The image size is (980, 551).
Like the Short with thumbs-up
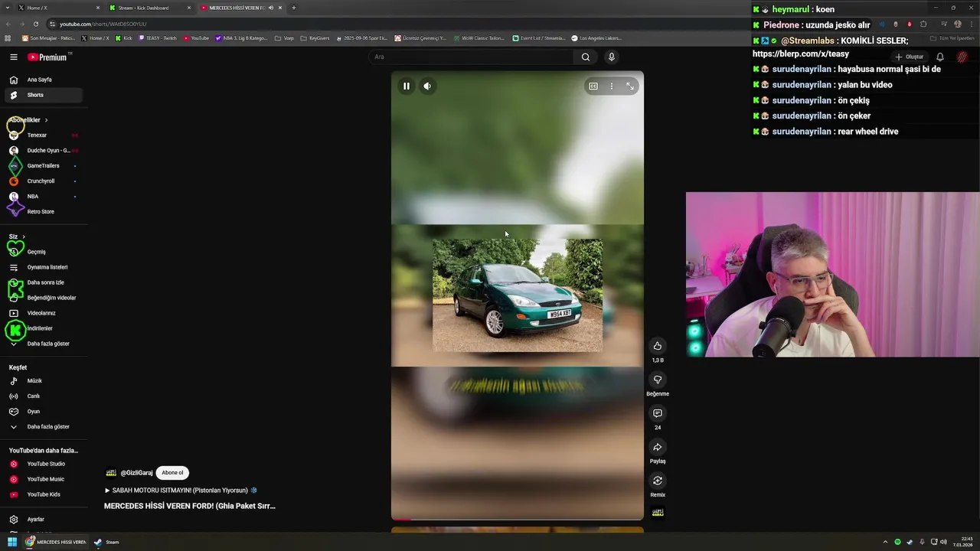(x=657, y=346)
